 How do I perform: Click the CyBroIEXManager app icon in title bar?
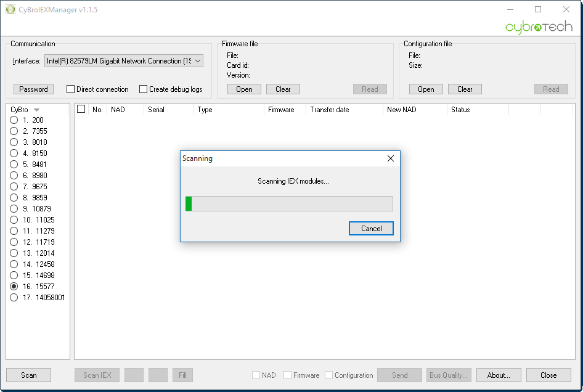[x=10, y=9]
